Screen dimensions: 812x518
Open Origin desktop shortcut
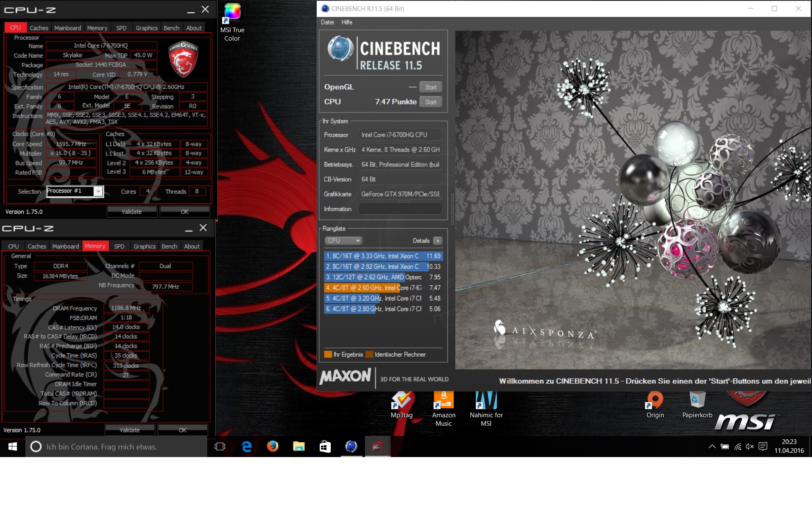[x=655, y=404]
